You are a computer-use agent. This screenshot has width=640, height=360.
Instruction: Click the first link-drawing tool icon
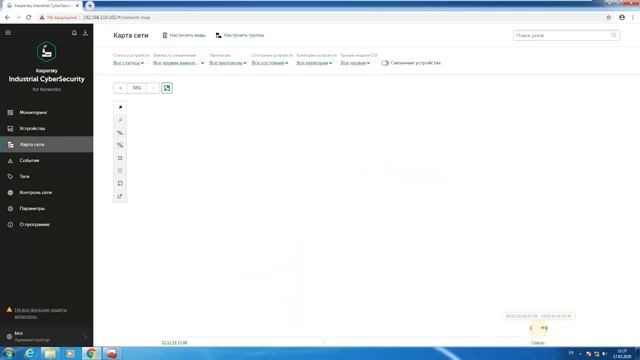[x=120, y=133]
